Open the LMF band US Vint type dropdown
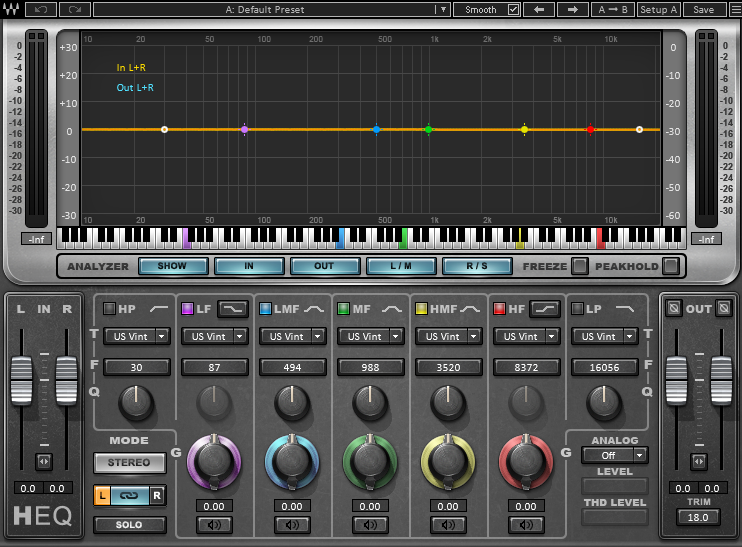 pyautogui.click(x=290, y=336)
